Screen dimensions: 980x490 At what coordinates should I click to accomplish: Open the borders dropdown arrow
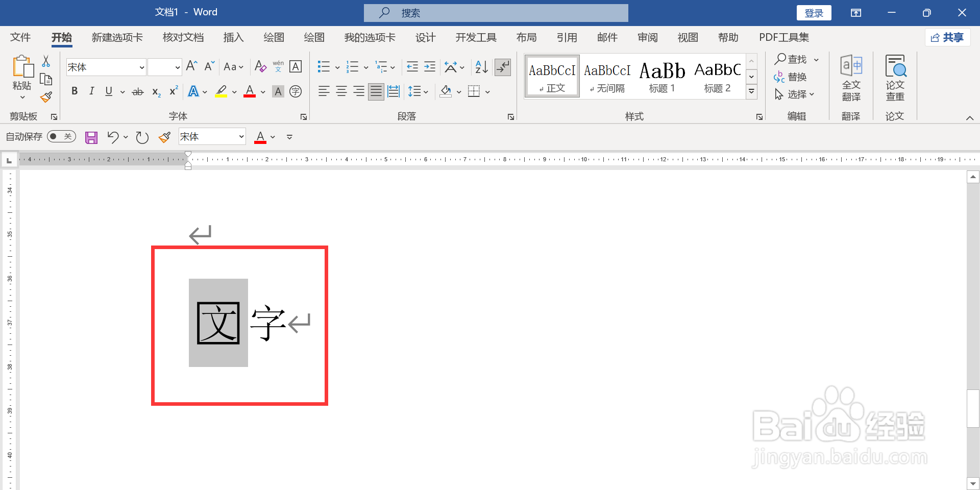click(x=487, y=92)
